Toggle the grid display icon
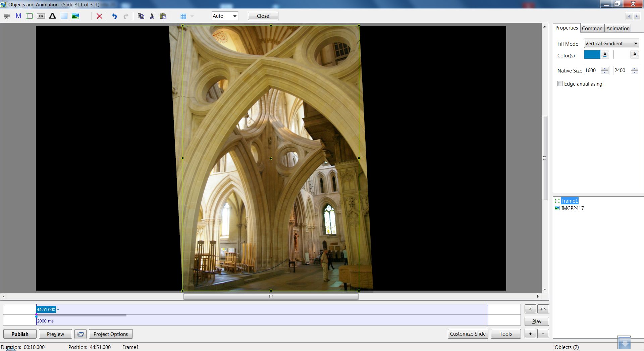This screenshot has width=644, height=351. (183, 16)
